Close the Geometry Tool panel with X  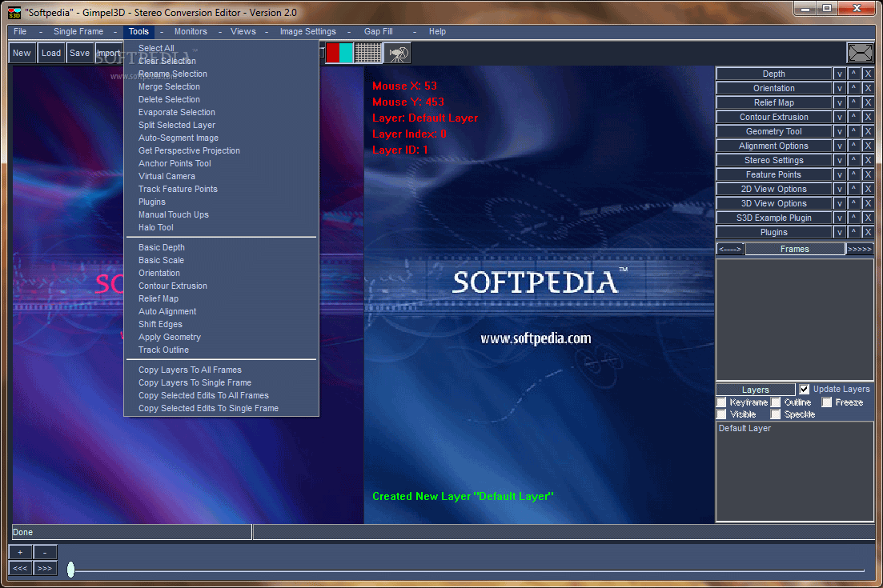pos(868,131)
